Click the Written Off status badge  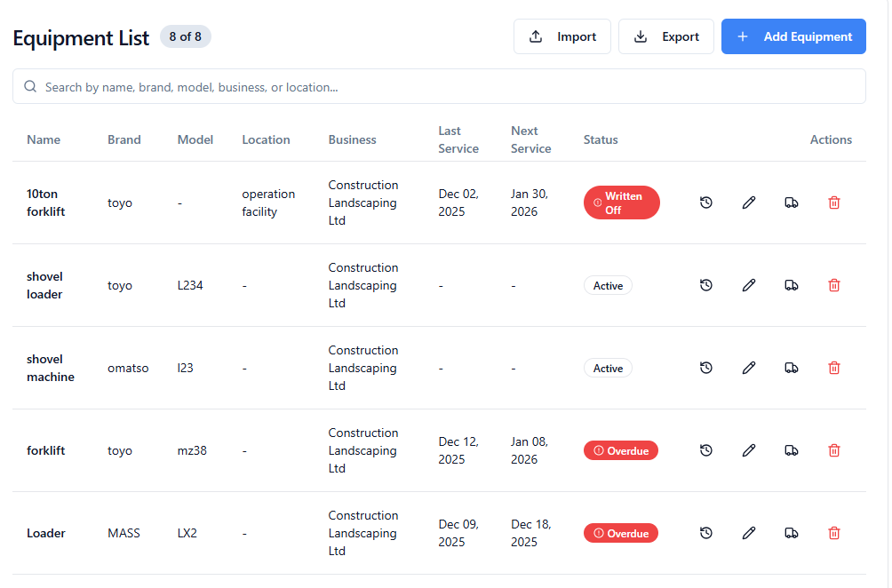coord(621,203)
